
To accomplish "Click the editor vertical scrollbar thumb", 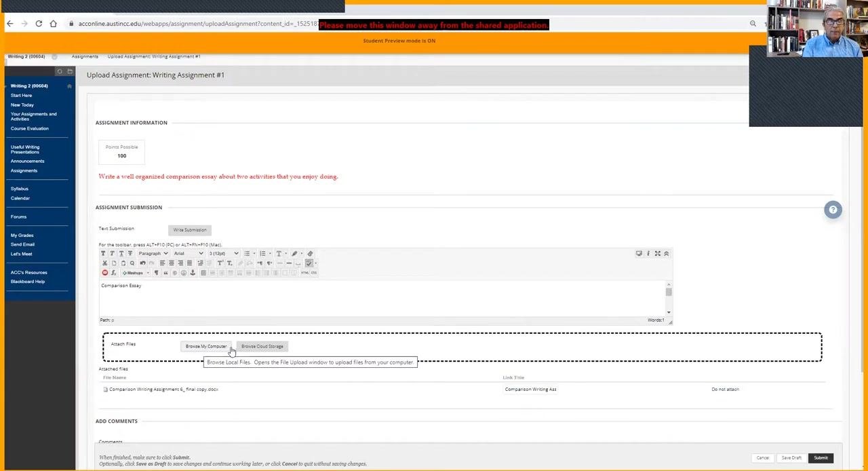I will 669,292.
